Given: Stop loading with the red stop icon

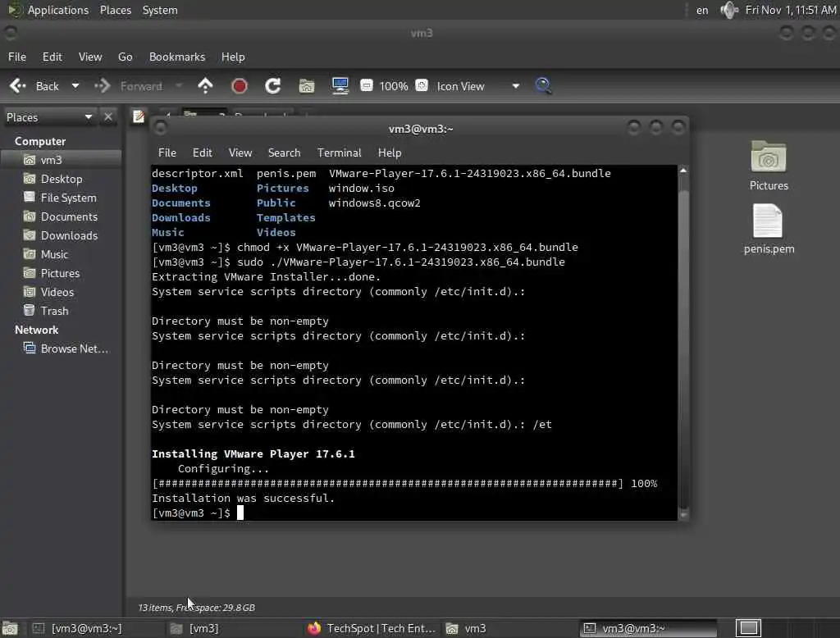Looking at the screenshot, I should pyautogui.click(x=239, y=86).
